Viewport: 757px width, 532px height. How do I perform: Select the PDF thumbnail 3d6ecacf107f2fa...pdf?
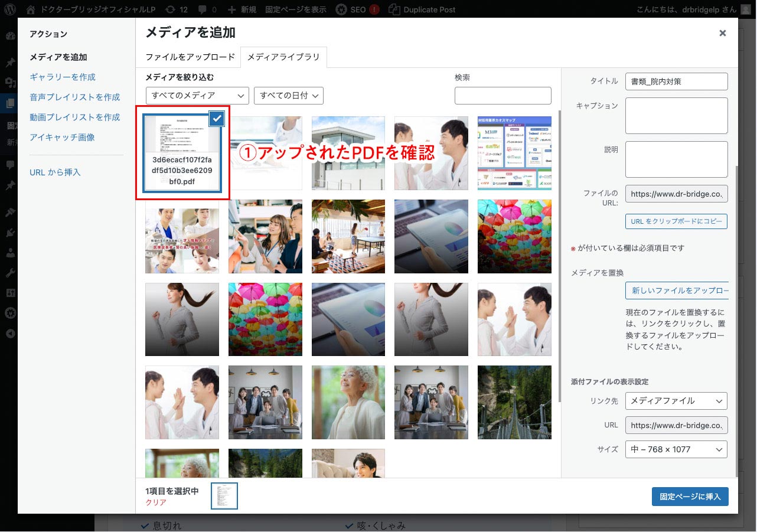point(182,153)
